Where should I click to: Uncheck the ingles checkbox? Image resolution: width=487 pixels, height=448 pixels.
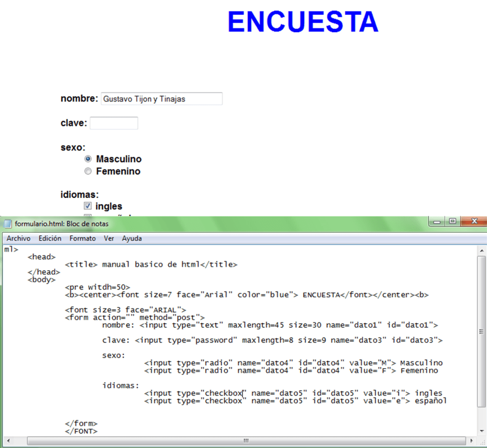click(88, 206)
